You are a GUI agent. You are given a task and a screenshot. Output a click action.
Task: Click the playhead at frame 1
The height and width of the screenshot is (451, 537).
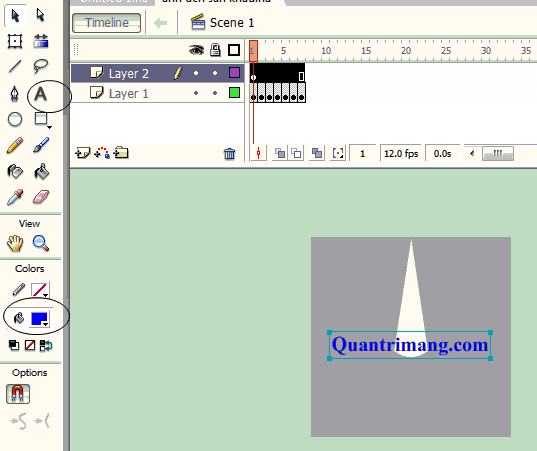253,51
